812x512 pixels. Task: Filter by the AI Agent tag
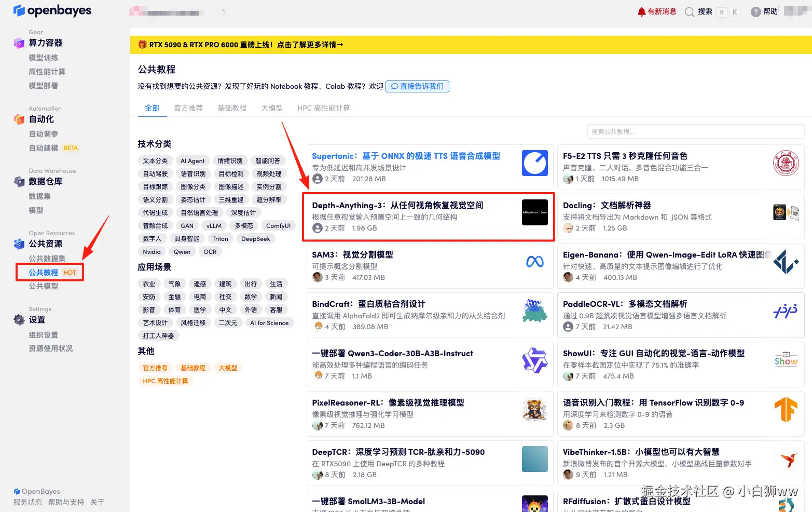(x=192, y=161)
